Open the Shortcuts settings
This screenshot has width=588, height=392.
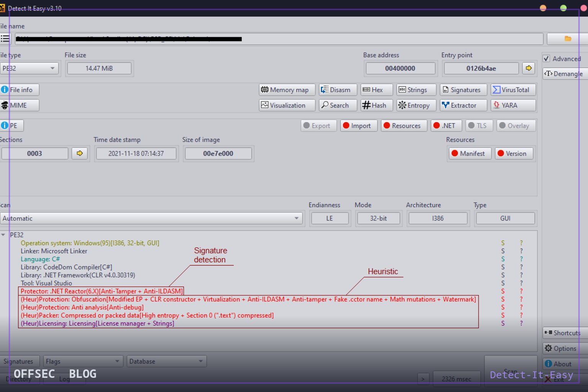pyautogui.click(x=565, y=333)
